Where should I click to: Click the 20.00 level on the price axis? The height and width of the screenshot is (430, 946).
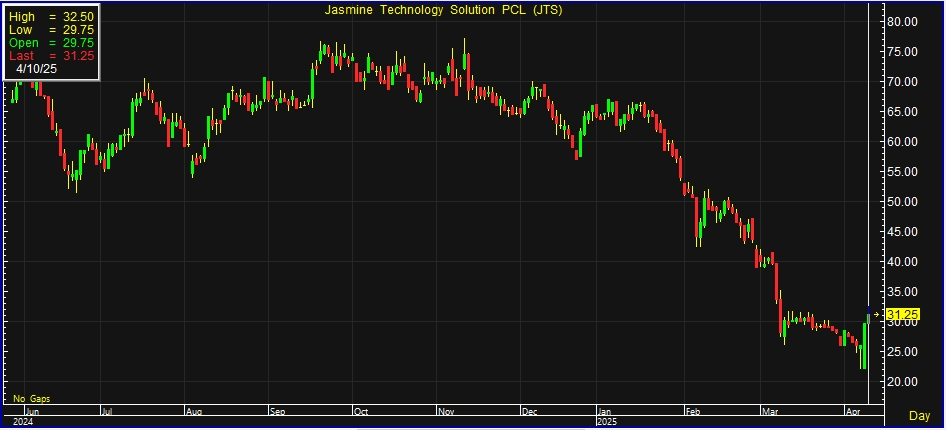(x=903, y=382)
